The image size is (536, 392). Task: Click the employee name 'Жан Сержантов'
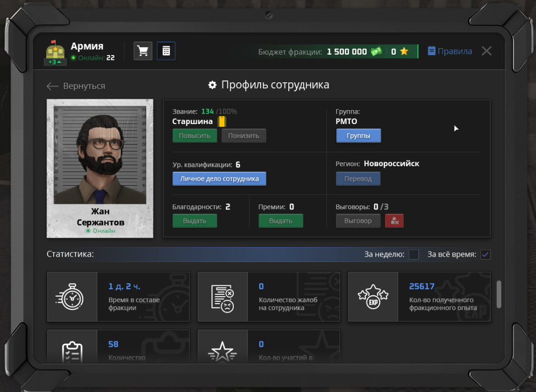[100, 217]
